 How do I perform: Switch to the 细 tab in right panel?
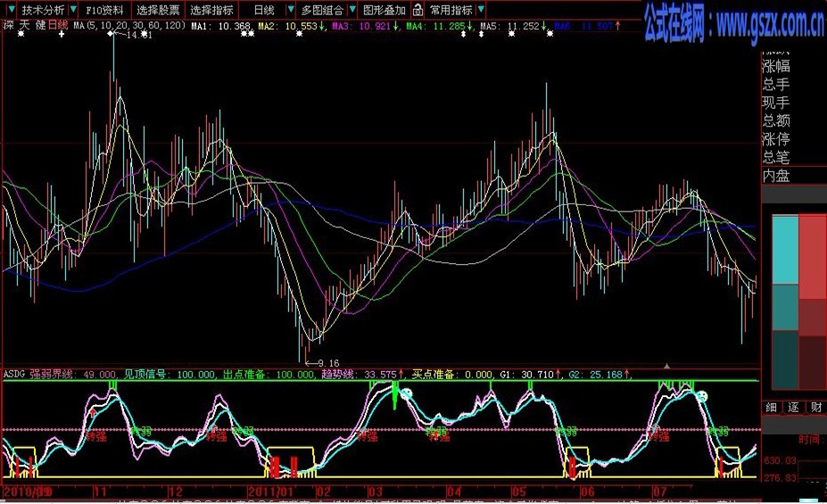pyautogui.click(x=772, y=408)
